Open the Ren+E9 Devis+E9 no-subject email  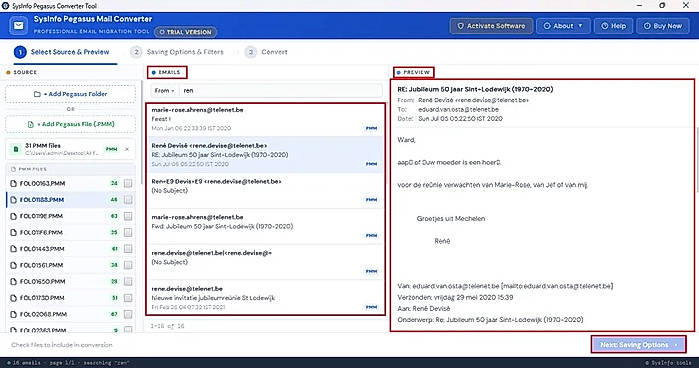click(266, 190)
